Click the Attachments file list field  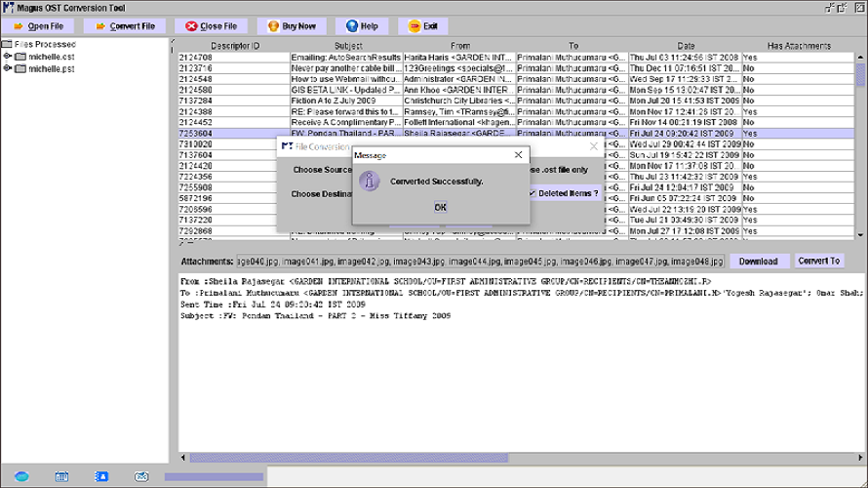click(480, 262)
